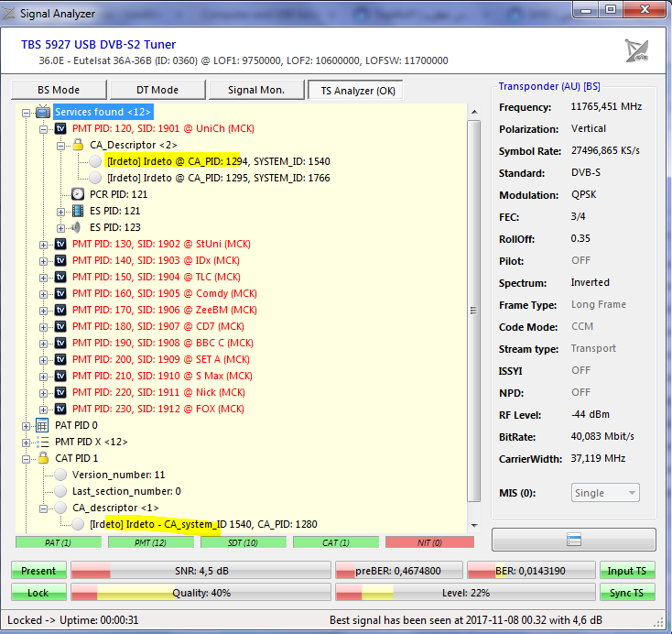Click the button below the transponder panel

click(x=573, y=539)
